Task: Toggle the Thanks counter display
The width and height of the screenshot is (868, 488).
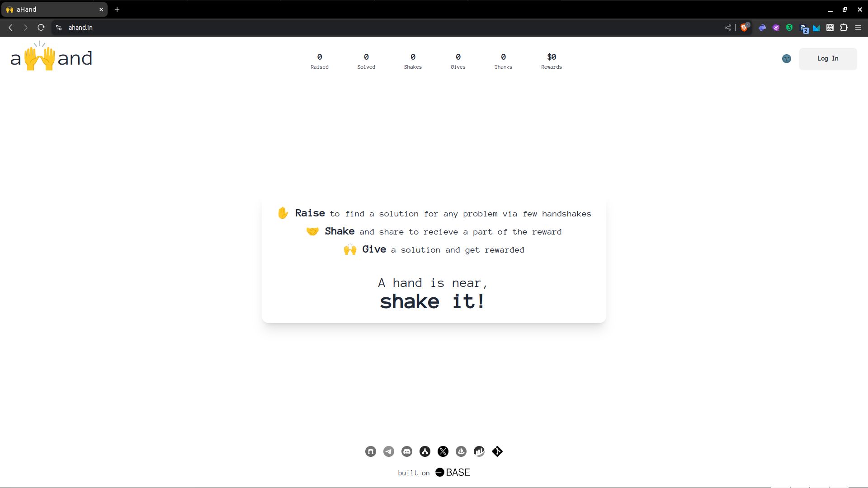Action: [503, 60]
